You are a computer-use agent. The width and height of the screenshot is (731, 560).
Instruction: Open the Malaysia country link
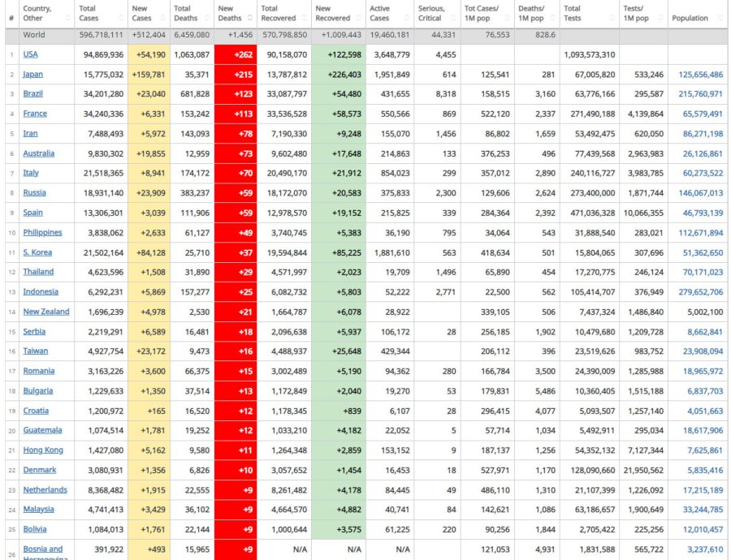coord(38,510)
